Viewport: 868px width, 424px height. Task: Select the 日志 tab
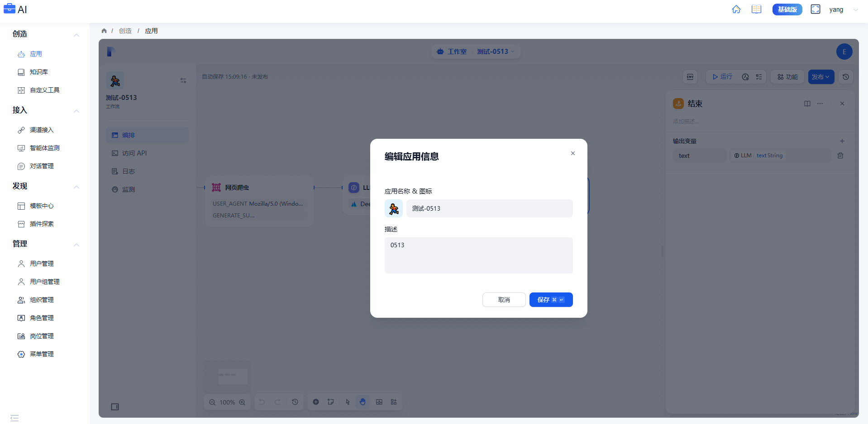point(147,171)
